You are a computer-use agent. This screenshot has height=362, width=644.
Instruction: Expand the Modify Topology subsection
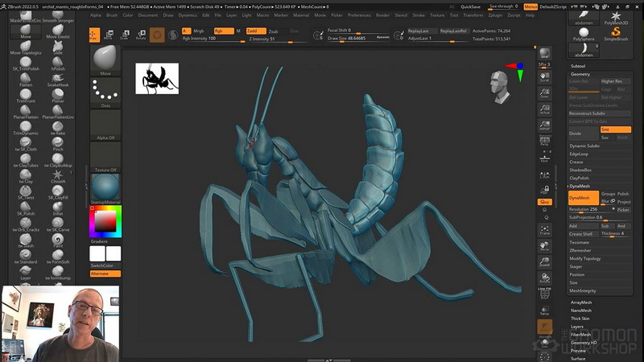[585, 258]
